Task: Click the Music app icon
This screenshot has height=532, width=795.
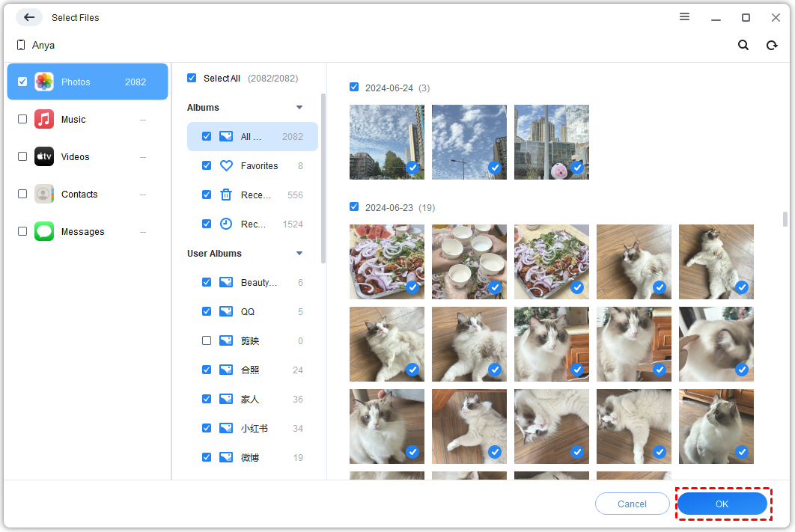Action: pos(44,119)
